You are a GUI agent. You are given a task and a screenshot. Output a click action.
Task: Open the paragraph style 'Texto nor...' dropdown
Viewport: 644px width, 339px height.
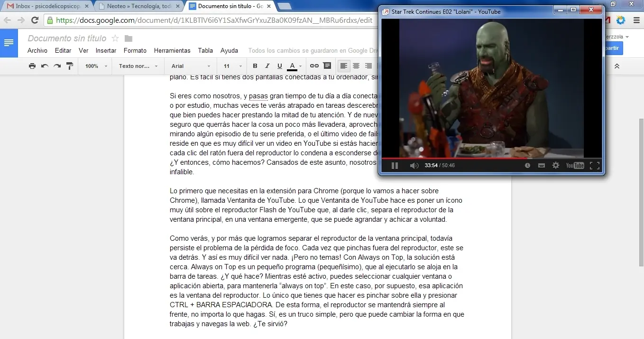[138, 66]
